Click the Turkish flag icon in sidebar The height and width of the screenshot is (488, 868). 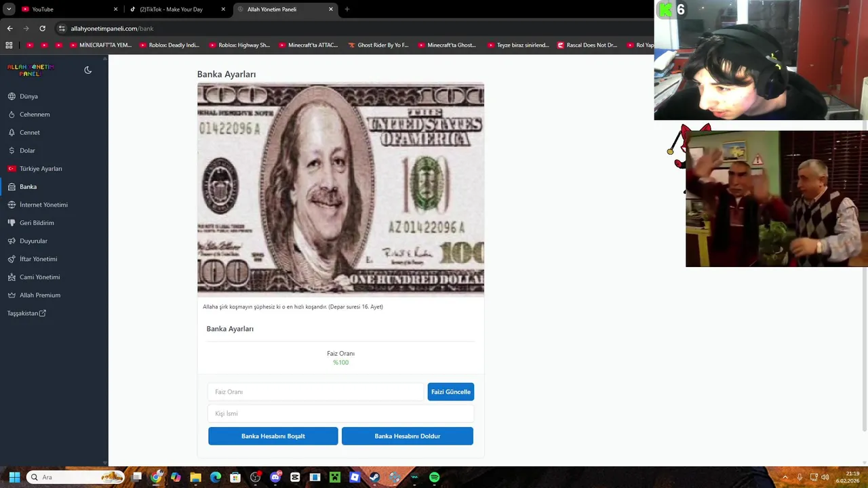click(x=12, y=169)
